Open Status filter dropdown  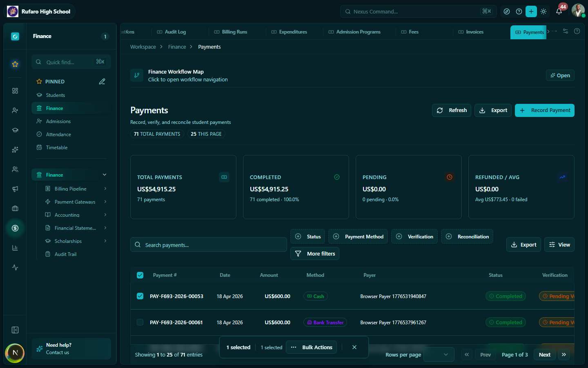coord(308,236)
